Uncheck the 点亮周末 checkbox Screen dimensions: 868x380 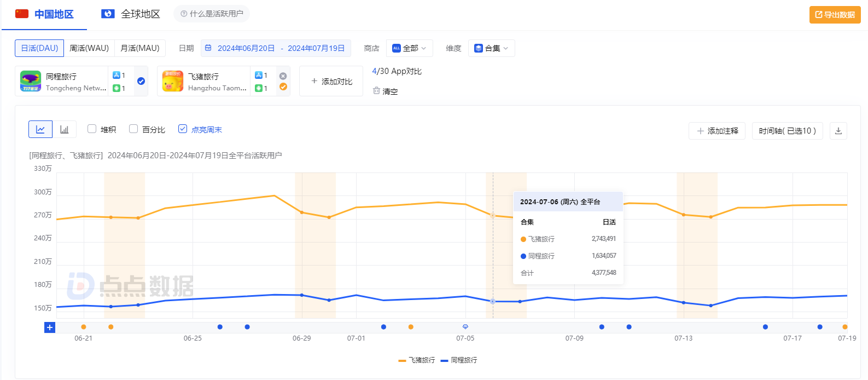(x=183, y=129)
